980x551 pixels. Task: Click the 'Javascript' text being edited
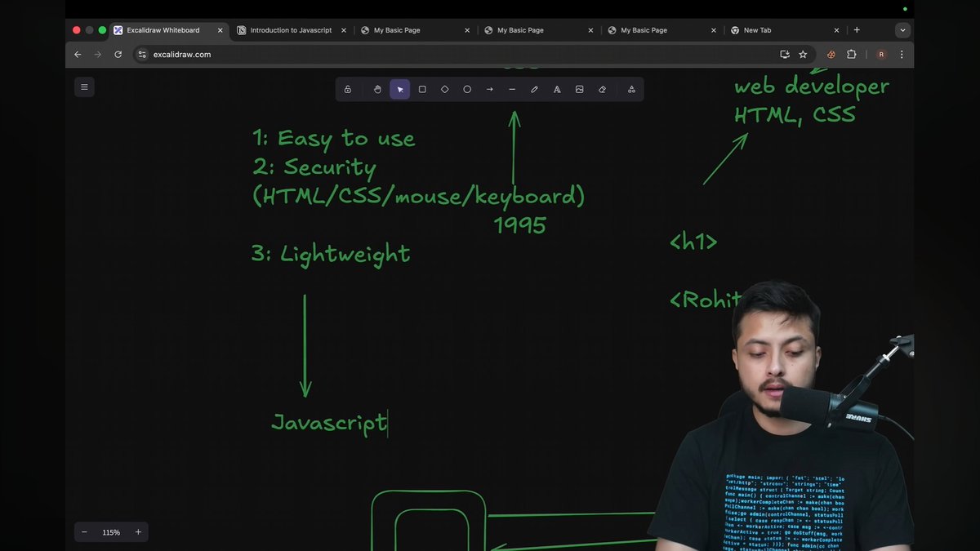click(x=329, y=423)
